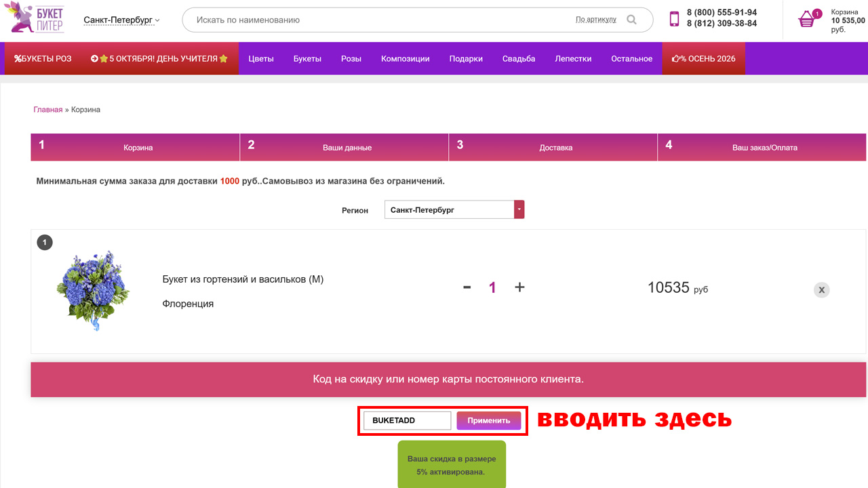
Task: Open the Остальное menu item
Action: (x=631, y=58)
